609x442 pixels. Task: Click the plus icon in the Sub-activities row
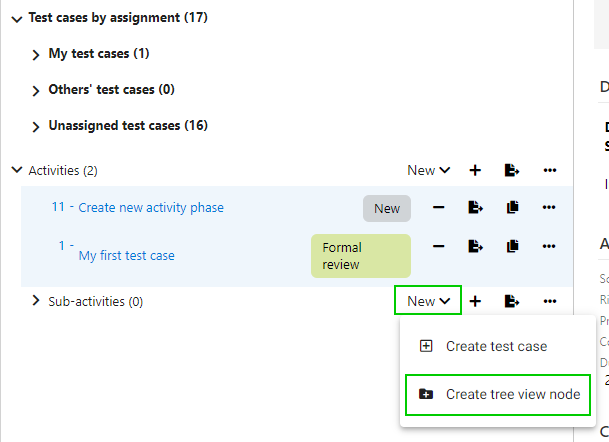pos(475,301)
